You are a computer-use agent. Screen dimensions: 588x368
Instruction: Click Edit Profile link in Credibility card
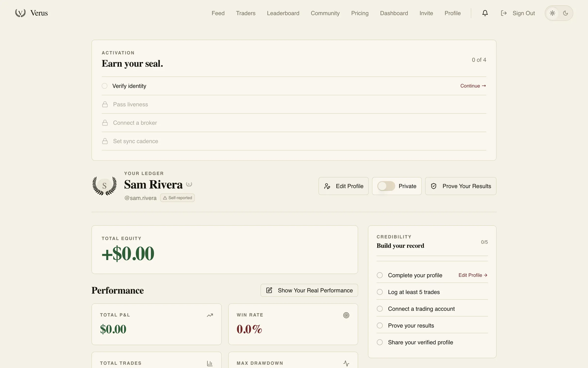click(x=473, y=275)
